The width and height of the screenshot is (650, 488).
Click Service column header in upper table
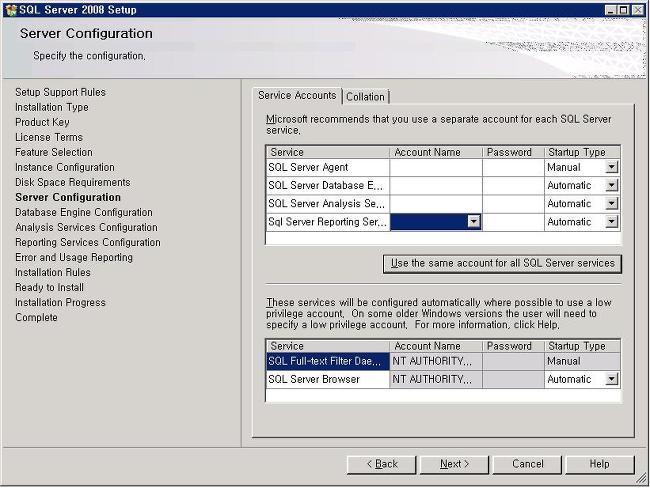click(327, 152)
